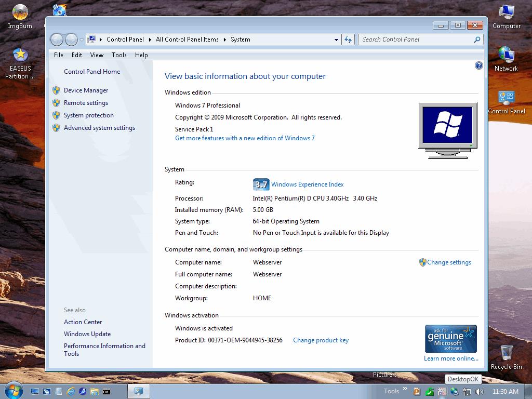Click the Workgroup value HOME
532x399 pixels.
point(262,298)
